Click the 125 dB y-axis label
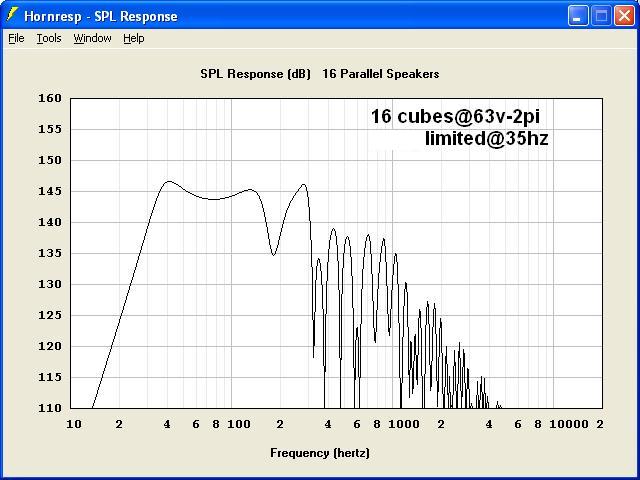 (50, 316)
